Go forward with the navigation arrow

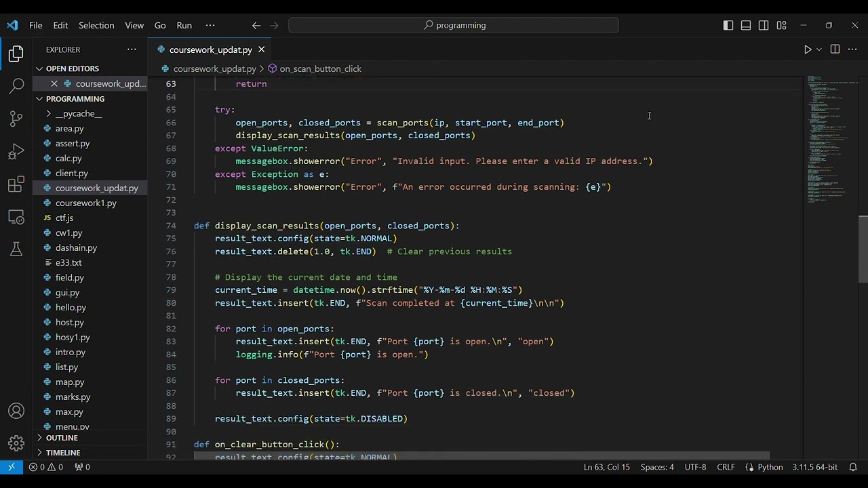pyautogui.click(x=274, y=25)
